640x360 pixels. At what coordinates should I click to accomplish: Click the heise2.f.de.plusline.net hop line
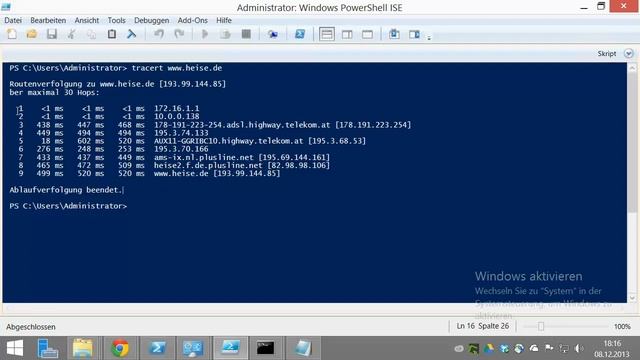tap(242, 165)
